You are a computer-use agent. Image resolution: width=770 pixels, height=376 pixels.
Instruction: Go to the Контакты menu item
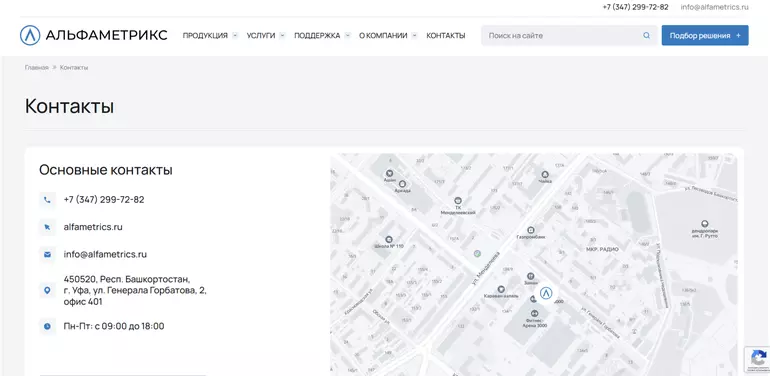[445, 35]
